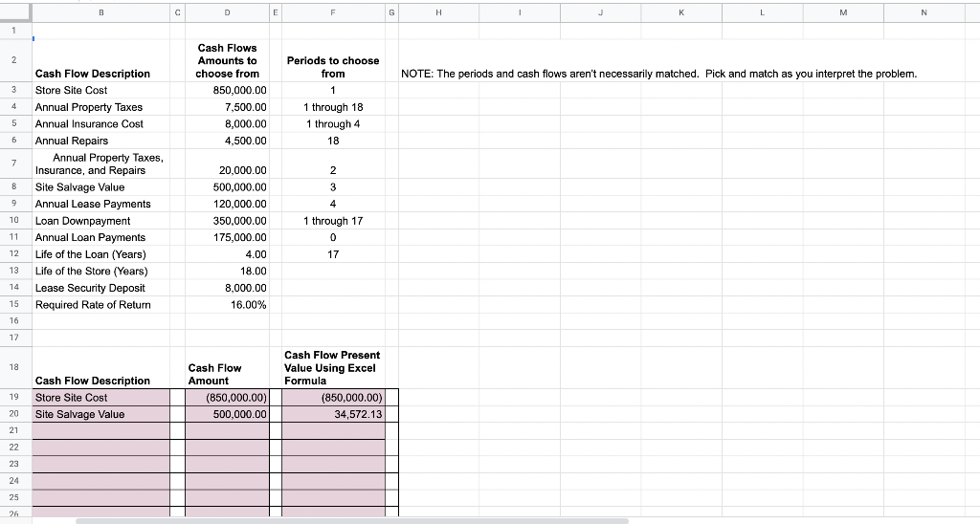Click empty pink description cell in row 21
The height and width of the screenshot is (524, 980).
(x=100, y=430)
